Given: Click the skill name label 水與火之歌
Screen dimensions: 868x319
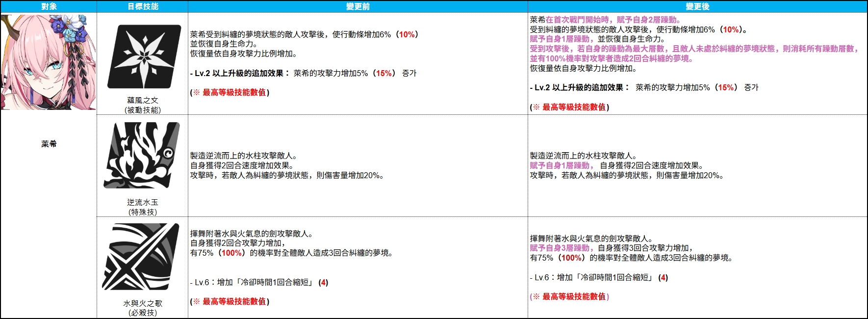Looking at the screenshot, I should 143,303.
